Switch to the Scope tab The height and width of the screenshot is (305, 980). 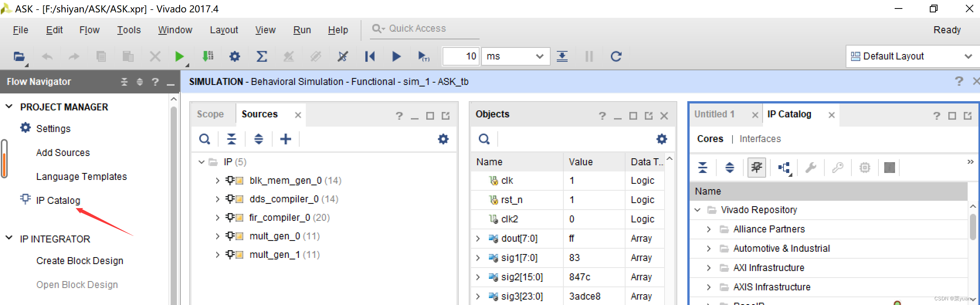[210, 114]
